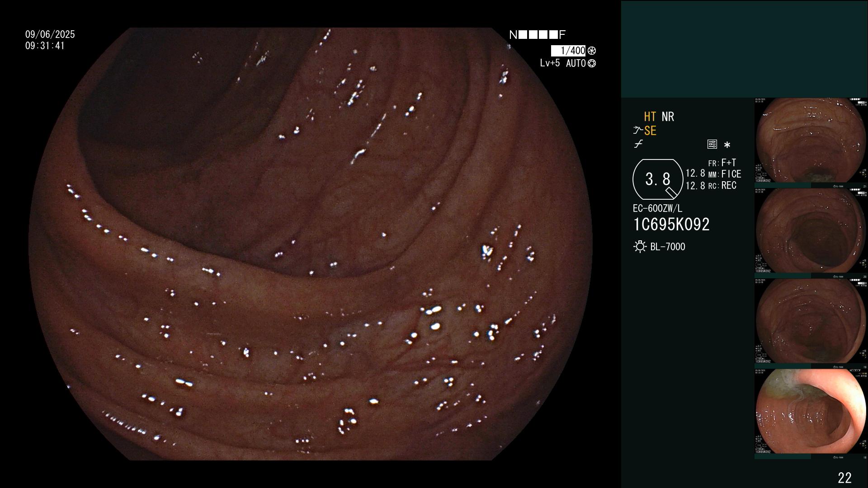Click the NR noise reduction label

click(x=668, y=117)
